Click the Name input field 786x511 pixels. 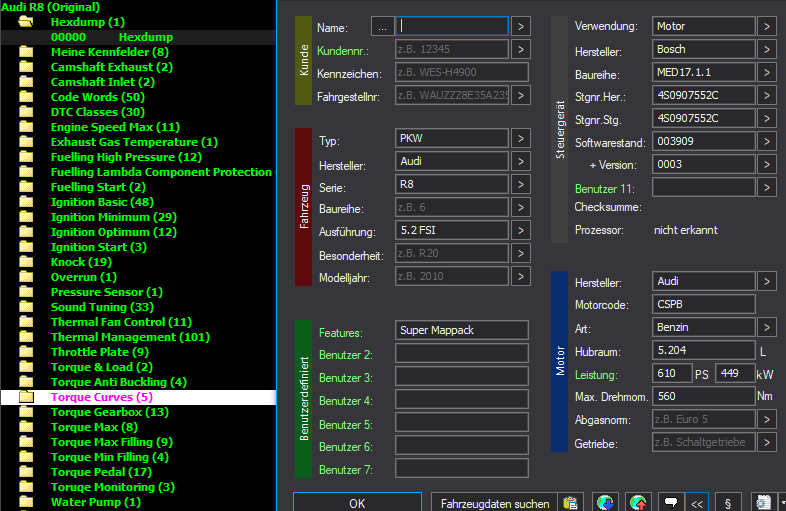point(452,27)
